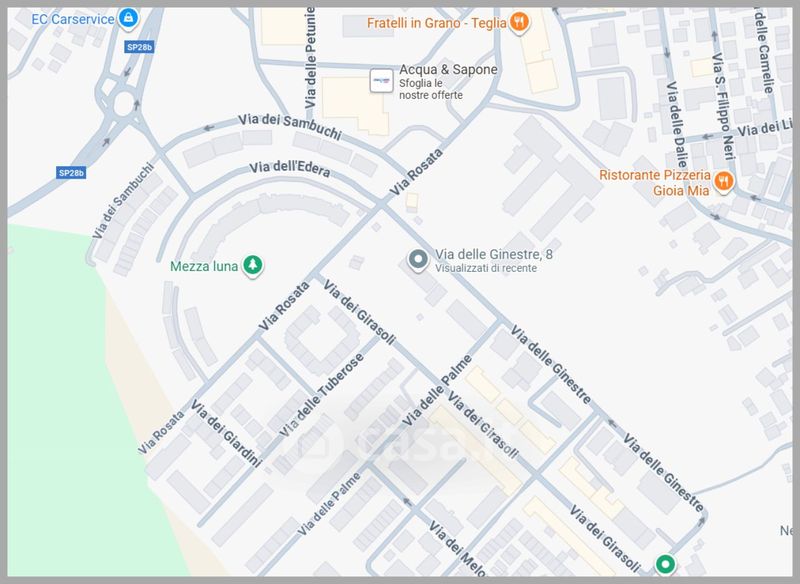Click the Via delle Ginestre, 8 address text

point(494,254)
